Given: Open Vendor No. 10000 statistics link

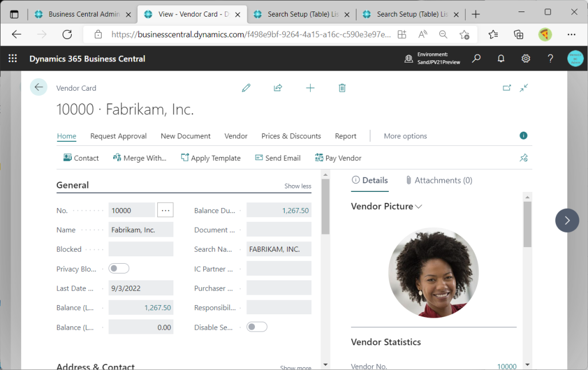Looking at the screenshot, I should pyautogui.click(x=506, y=366).
